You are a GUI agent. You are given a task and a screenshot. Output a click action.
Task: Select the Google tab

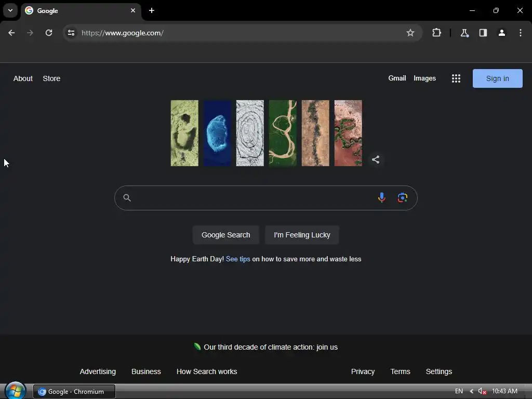point(81,11)
